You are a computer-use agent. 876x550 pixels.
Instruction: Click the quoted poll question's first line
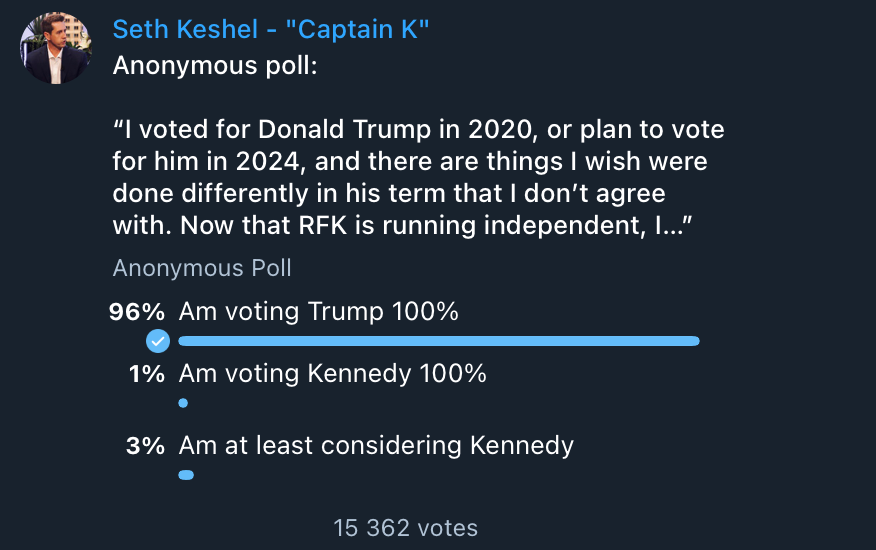pyautogui.click(x=418, y=130)
